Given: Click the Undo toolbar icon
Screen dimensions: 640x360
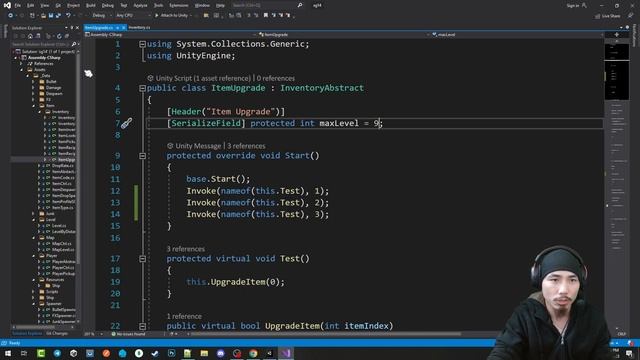Looking at the screenshot, I should tap(68, 15).
